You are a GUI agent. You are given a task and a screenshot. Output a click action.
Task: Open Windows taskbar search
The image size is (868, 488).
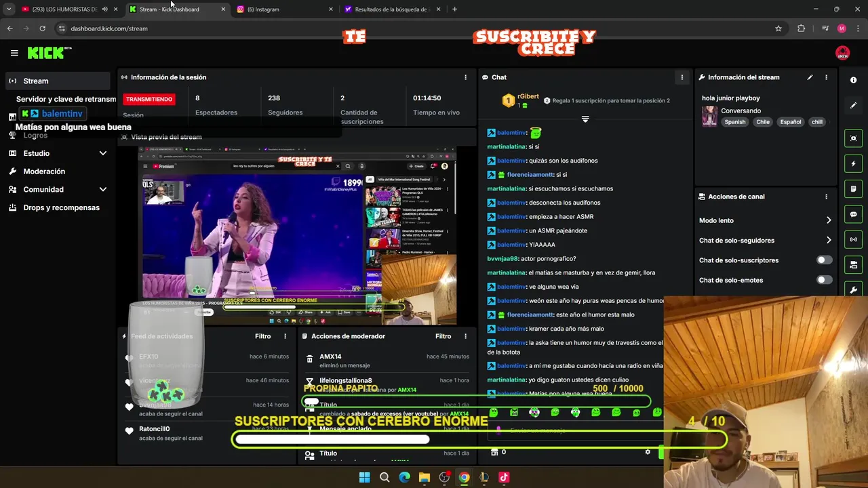coord(384,477)
